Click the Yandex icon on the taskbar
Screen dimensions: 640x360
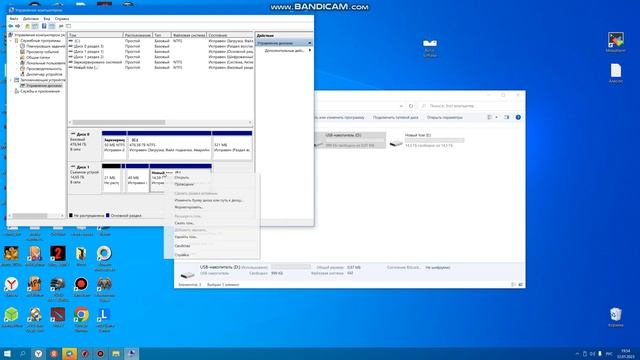tap(38, 353)
